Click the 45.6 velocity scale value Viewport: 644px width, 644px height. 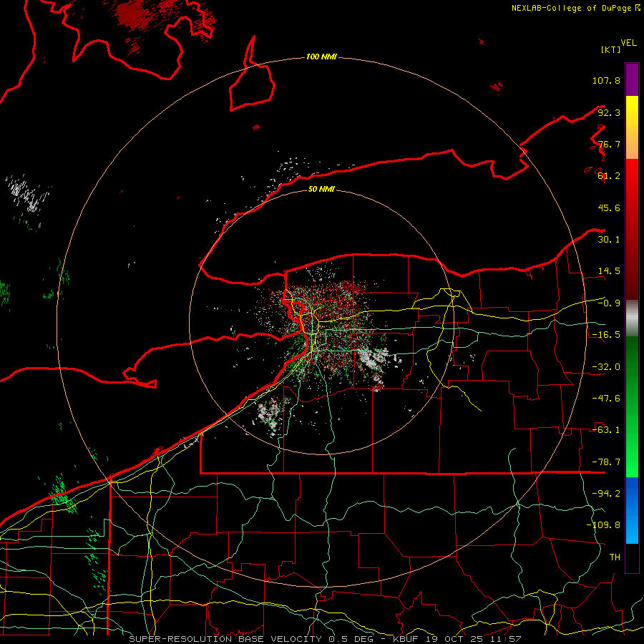(x=609, y=208)
